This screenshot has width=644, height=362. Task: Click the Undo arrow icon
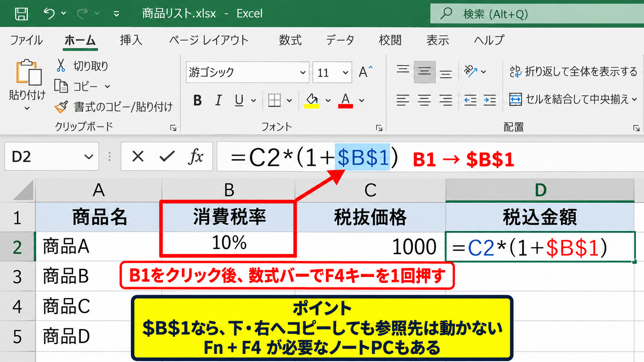[49, 13]
